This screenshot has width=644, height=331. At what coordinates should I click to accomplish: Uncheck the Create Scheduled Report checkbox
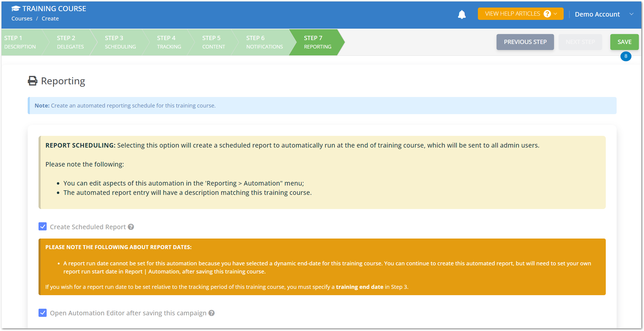pos(42,226)
